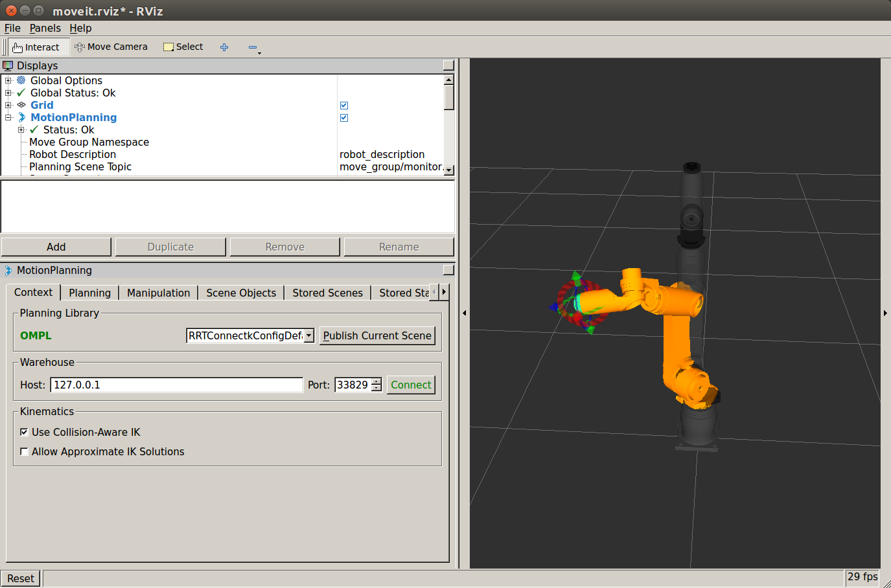Choose the Select tool in toolbar
Viewport: 891px width, 588px height.
(183, 47)
